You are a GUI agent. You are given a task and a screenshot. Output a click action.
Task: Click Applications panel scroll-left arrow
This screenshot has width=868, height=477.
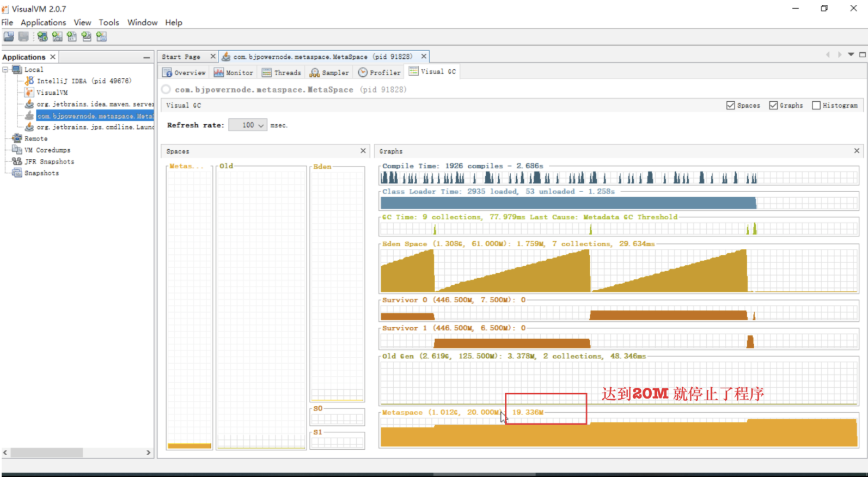(x=5, y=452)
